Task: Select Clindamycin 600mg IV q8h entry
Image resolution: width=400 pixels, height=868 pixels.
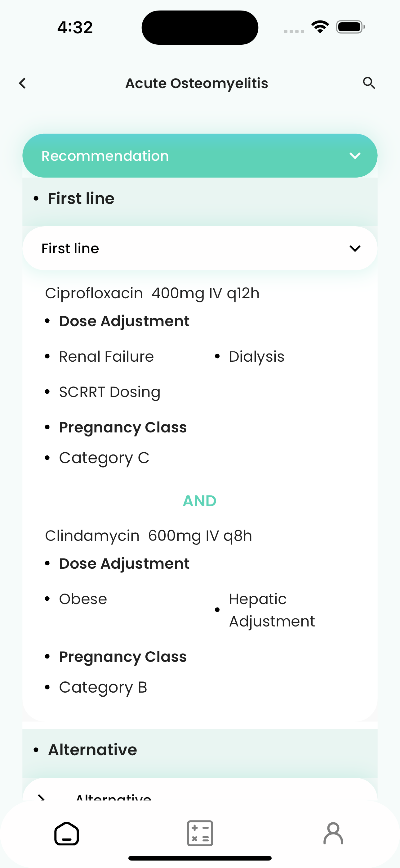Action: [149, 536]
